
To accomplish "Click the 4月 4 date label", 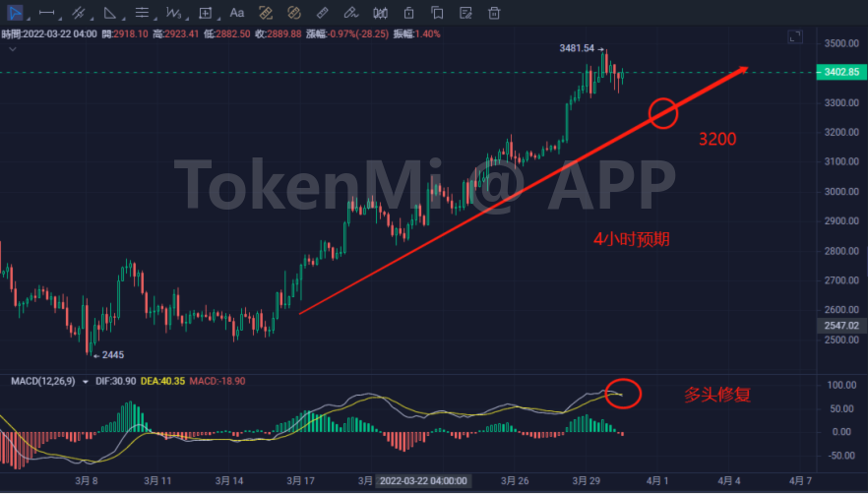I will [729, 480].
